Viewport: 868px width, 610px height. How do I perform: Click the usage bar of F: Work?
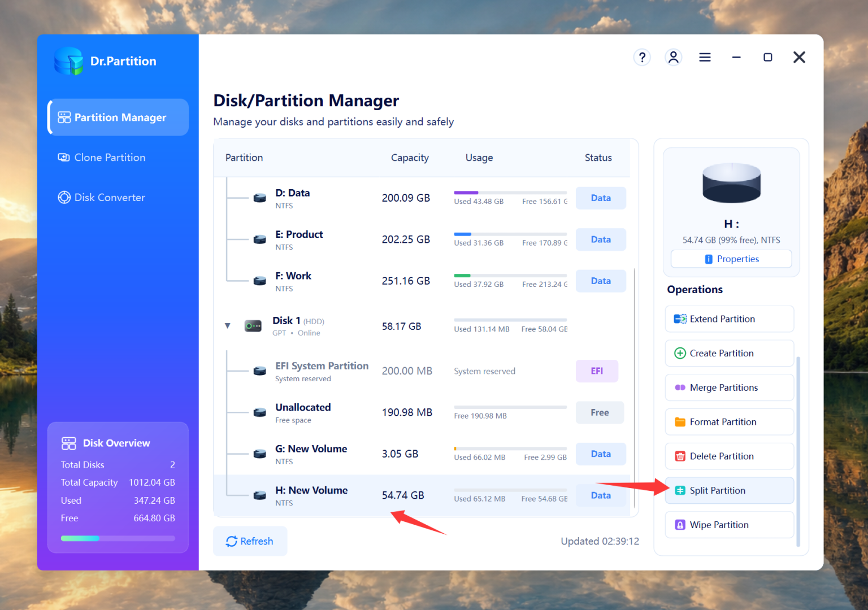(510, 276)
